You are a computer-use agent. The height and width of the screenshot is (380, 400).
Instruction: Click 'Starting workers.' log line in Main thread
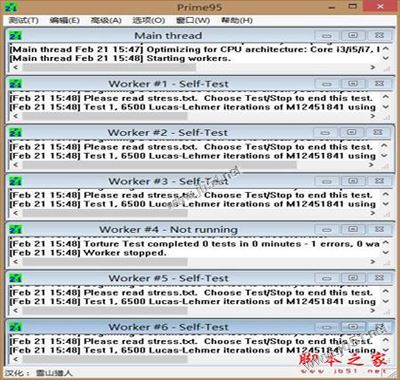point(120,58)
